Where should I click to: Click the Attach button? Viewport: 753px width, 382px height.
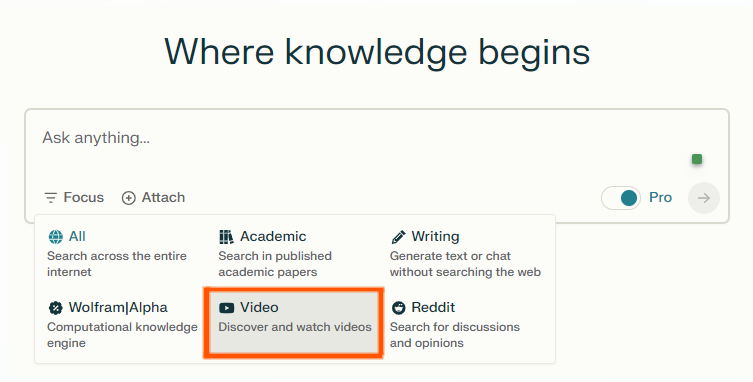153,197
